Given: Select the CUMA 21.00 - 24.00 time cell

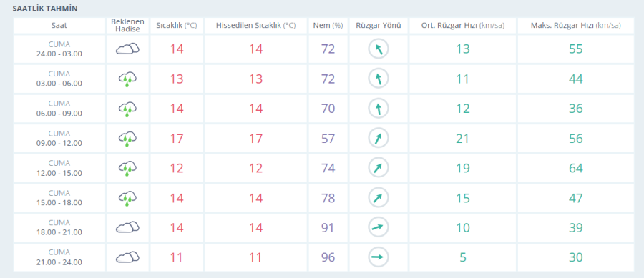Looking at the screenshot, I should pos(59,257).
